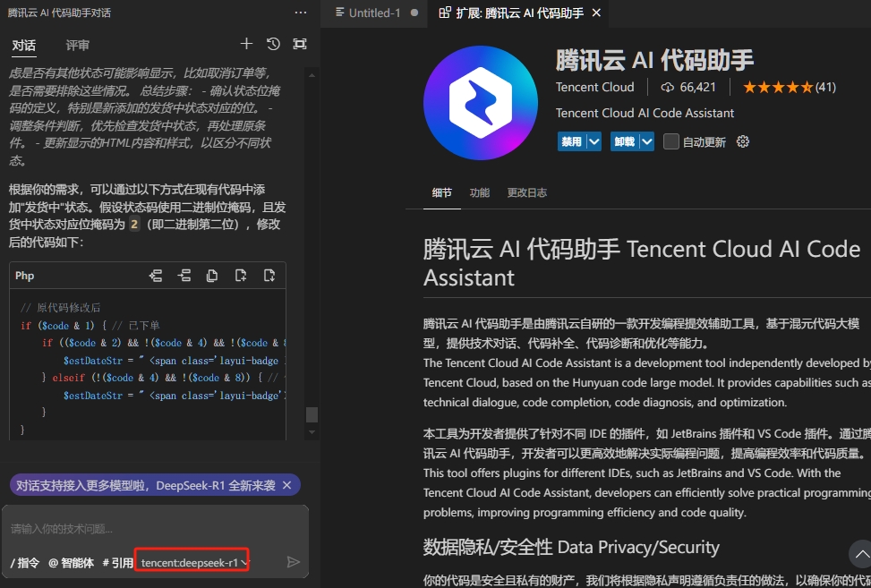871x588 pixels.
Task: Switch to the 对话 tab
Action: tap(24, 45)
